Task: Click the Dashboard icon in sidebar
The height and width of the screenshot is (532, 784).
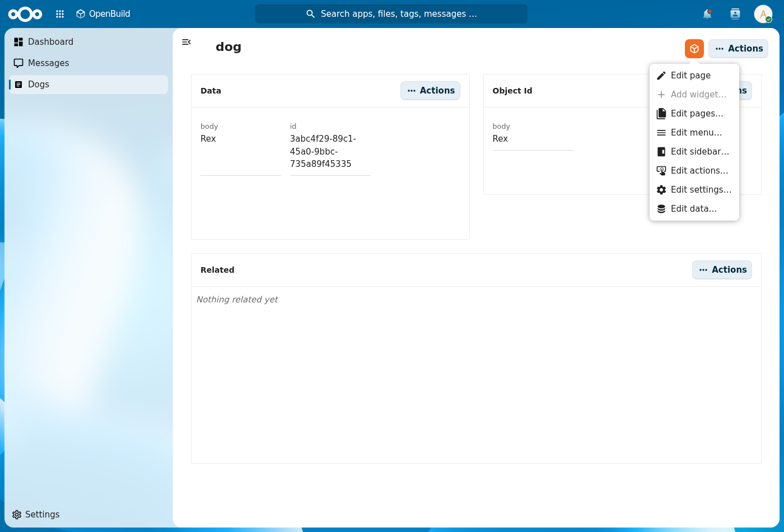Action: click(18, 42)
